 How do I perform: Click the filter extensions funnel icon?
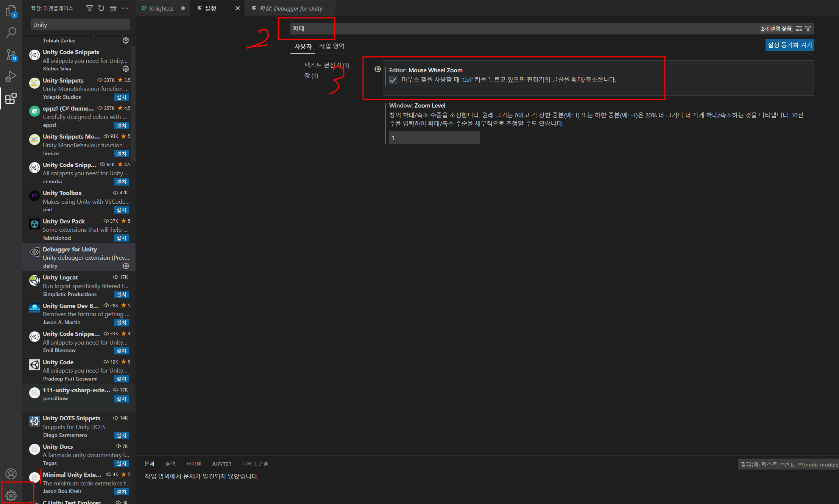pyautogui.click(x=89, y=8)
